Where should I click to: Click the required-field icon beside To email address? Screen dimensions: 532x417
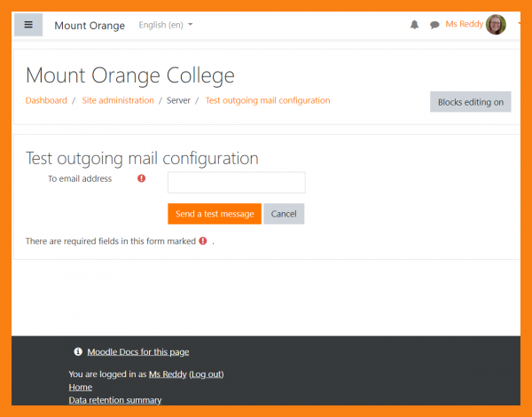point(141,178)
